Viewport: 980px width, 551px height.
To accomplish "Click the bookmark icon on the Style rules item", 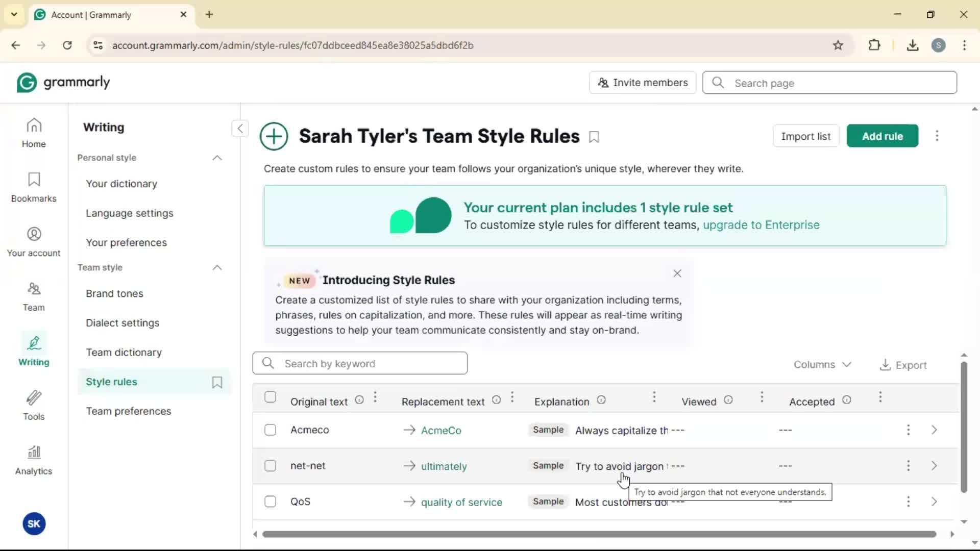I will [217, 382].
